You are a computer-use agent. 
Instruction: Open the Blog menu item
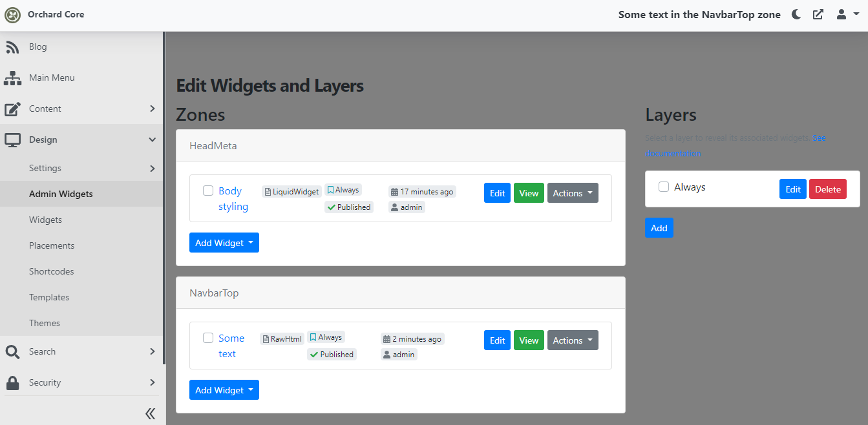point(81,47)
